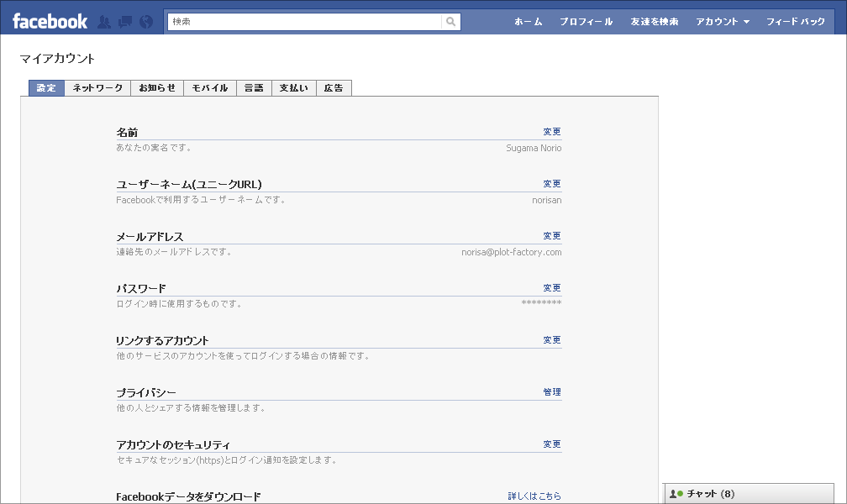
Task: Click 他のサービスのアカウントを使ってログイン description
Action: (x=243, y=356)
